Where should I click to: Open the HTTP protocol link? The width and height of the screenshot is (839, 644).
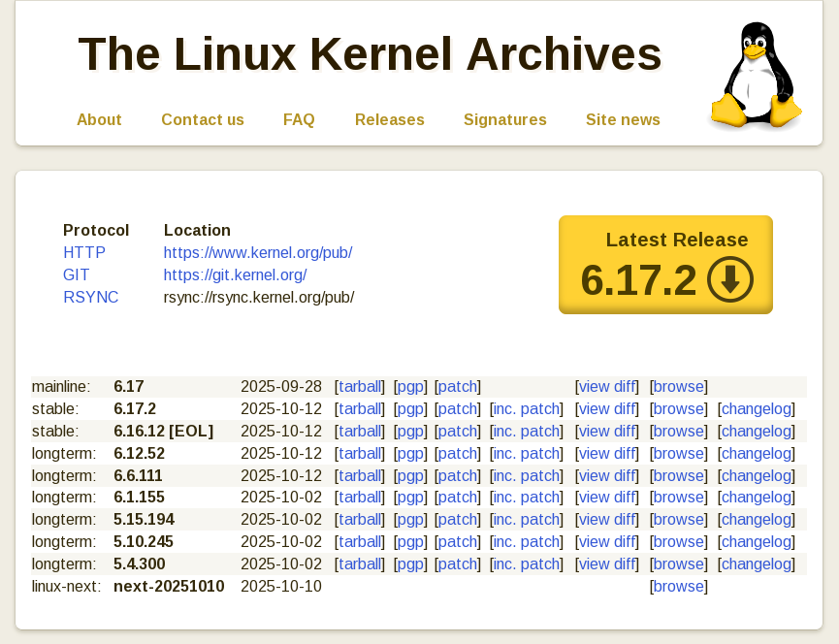click(x=84, y=252)
